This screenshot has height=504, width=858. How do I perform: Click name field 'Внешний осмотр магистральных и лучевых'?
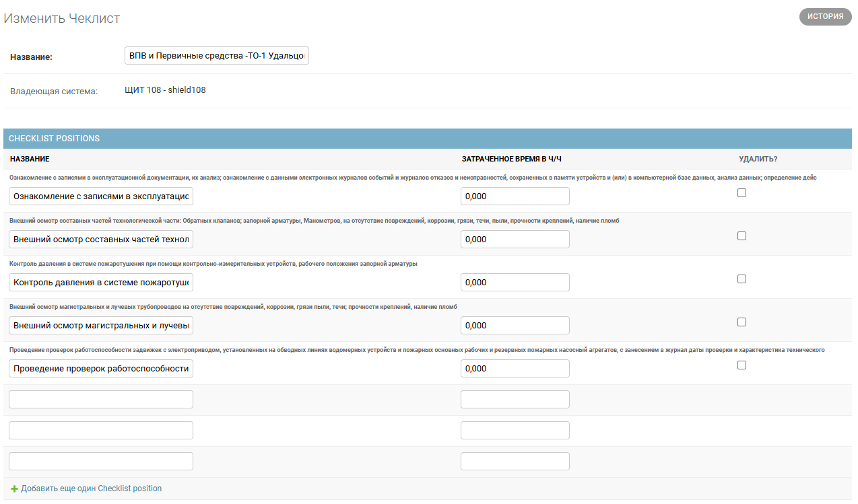point(101,326)
